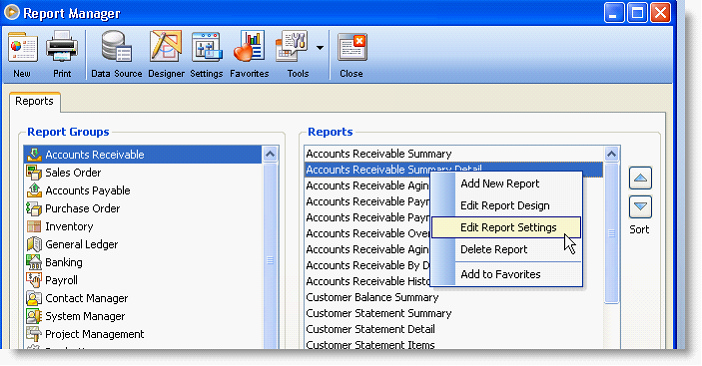The image size is (702, 366).
Task: Open the Settings toolbar icon
Action: pos(207,47)
